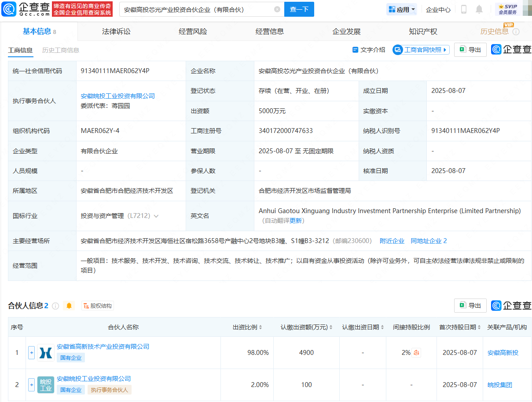This screenshot has width=532, height=402.
Task: Switch to the 基本信息 tab
Action: point(39,31)
